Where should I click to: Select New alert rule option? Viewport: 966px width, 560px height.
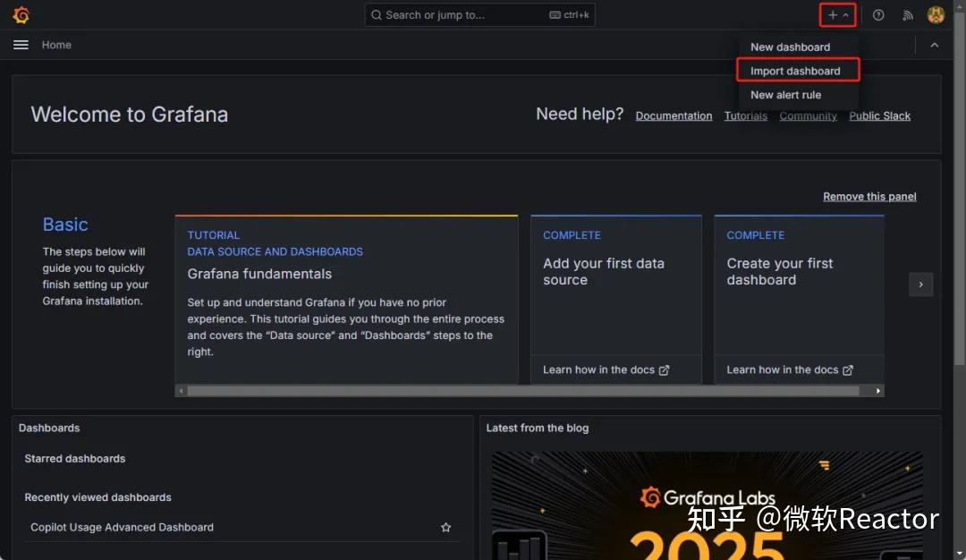785,95
